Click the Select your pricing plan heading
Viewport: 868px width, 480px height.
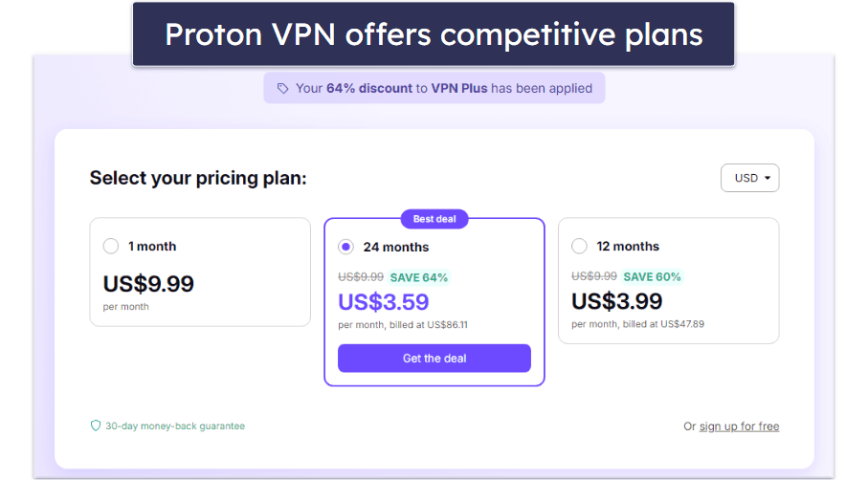click(x=198, y=178)
